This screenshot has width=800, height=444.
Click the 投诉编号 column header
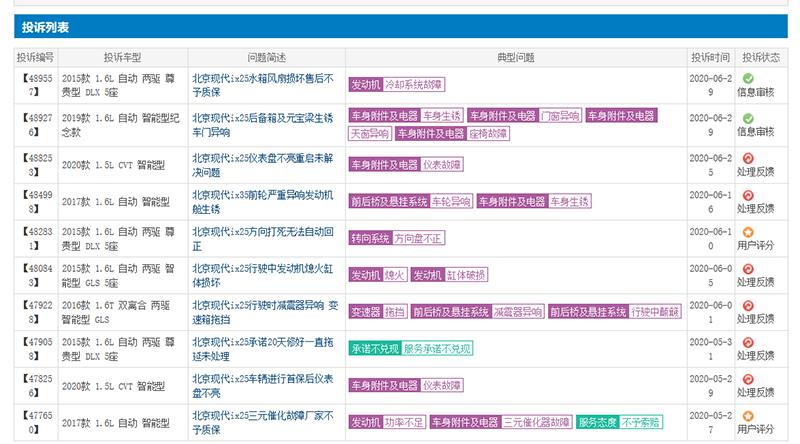pos(35,57)
